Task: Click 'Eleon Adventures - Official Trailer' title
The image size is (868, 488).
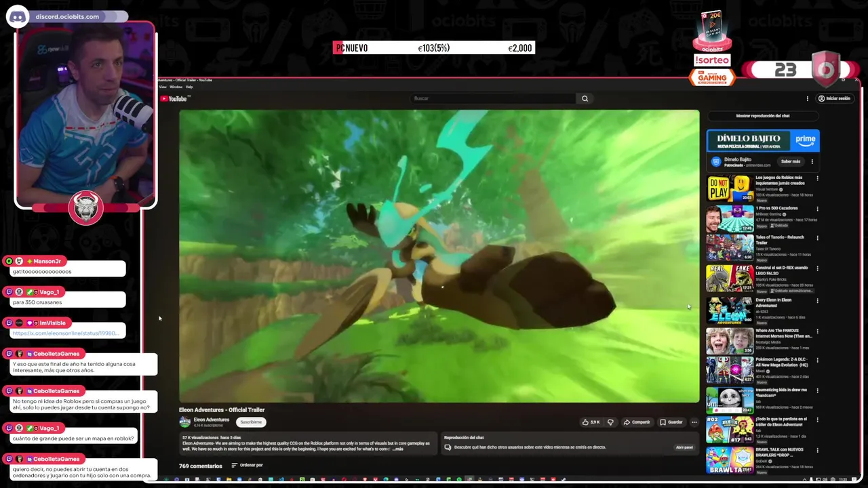Action: point(222,410)
